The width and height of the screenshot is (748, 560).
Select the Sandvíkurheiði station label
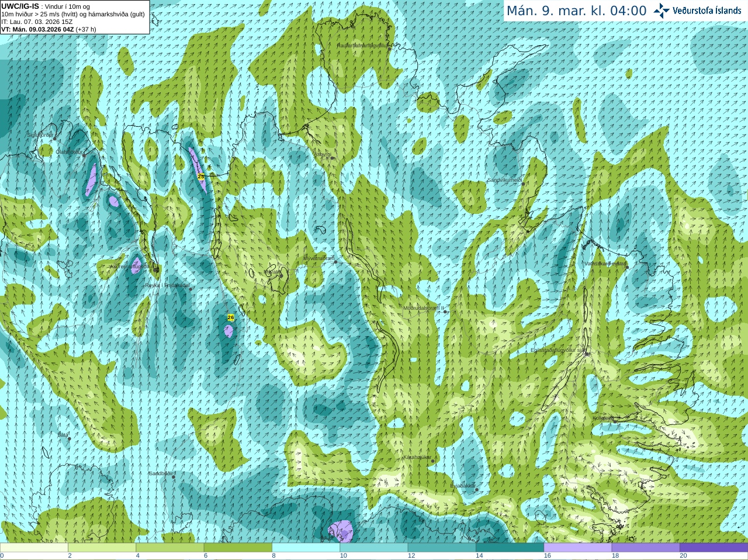coord(504,181)
